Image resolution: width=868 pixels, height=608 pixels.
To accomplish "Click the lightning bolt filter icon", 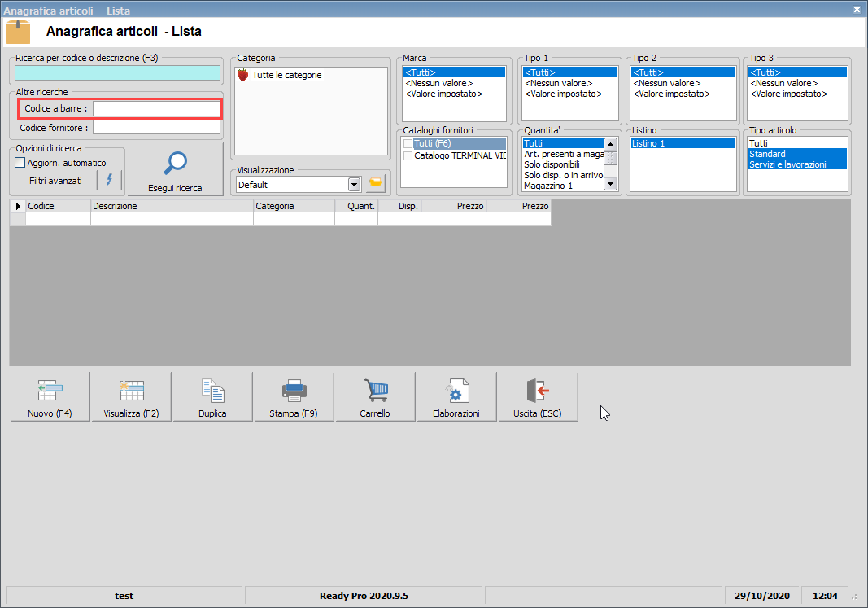I will (x=110, y=181).
